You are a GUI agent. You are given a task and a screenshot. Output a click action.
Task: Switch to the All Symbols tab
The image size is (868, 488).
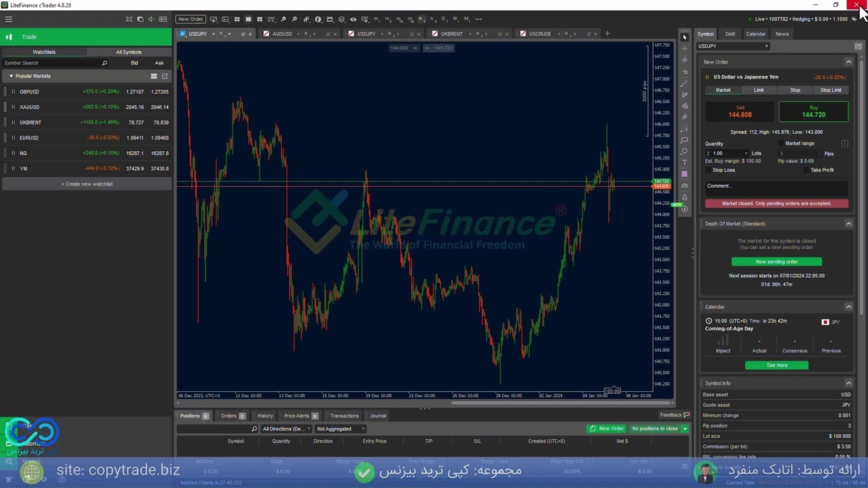click(128, 52)
